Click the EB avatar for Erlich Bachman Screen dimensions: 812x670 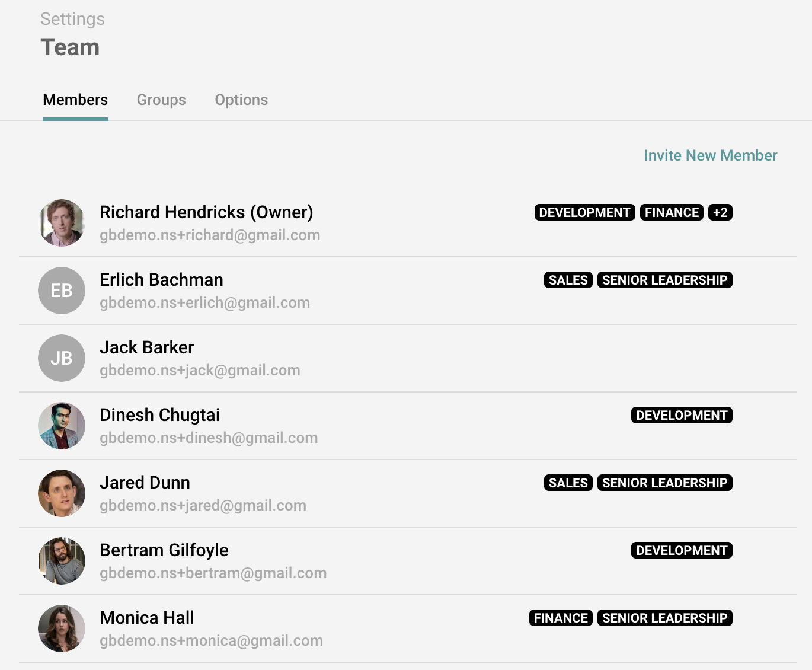[62, 291]
